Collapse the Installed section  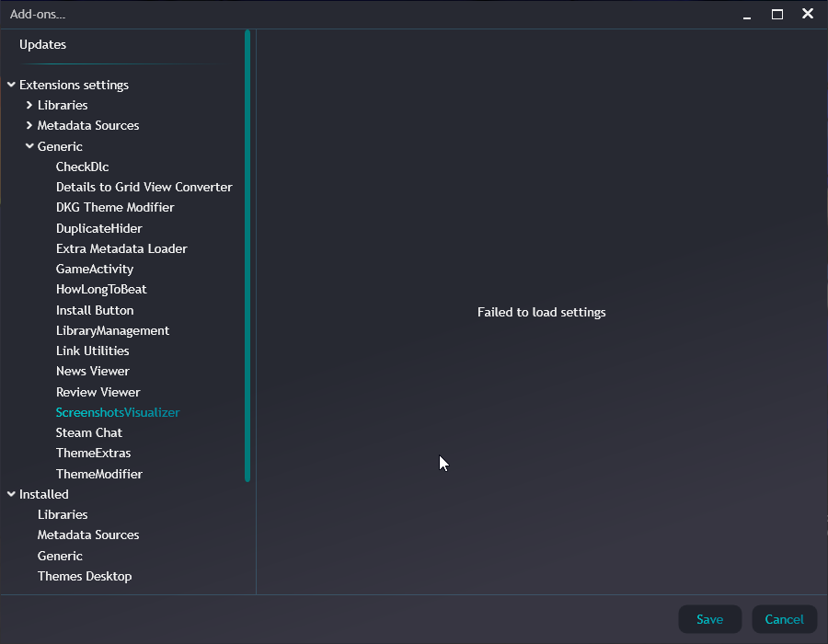11,494
